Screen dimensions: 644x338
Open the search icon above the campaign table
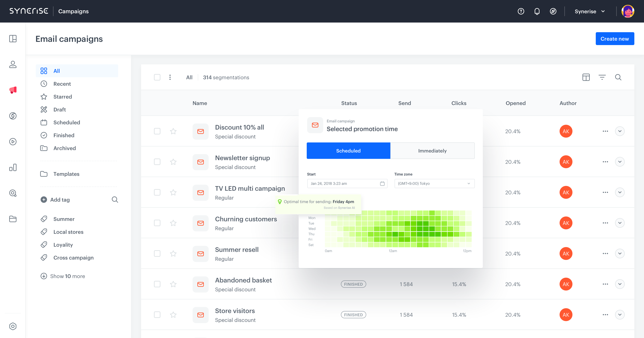[x=618, y=77]
